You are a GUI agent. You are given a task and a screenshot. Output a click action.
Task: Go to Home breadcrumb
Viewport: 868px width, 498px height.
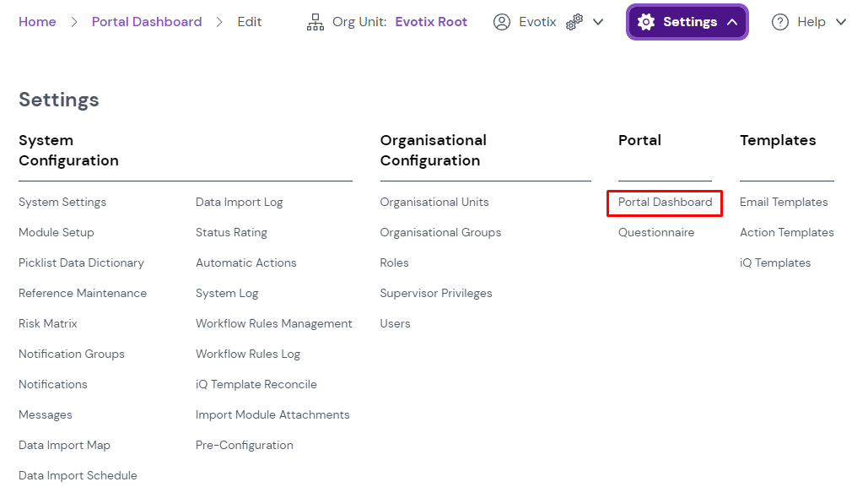tap(37, 22)
